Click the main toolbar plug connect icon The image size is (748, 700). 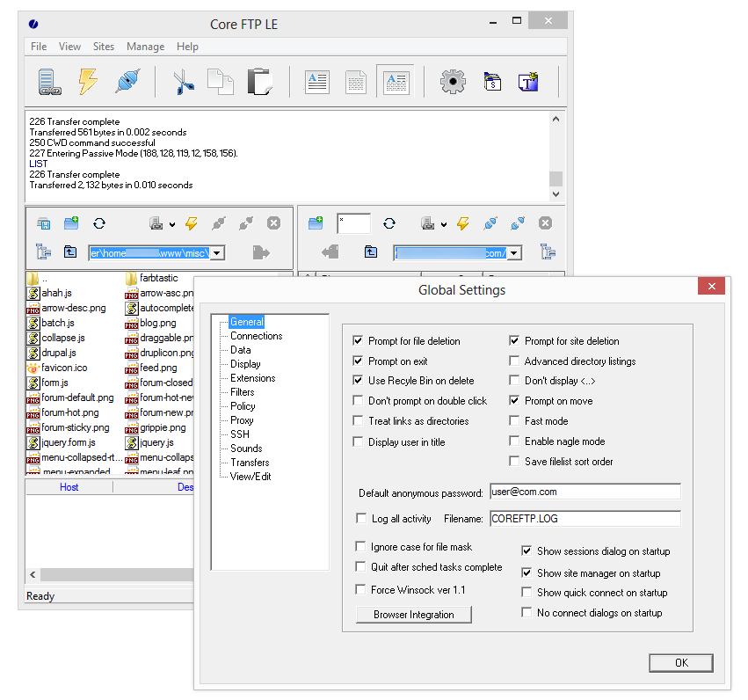click(x=127, y=81)
